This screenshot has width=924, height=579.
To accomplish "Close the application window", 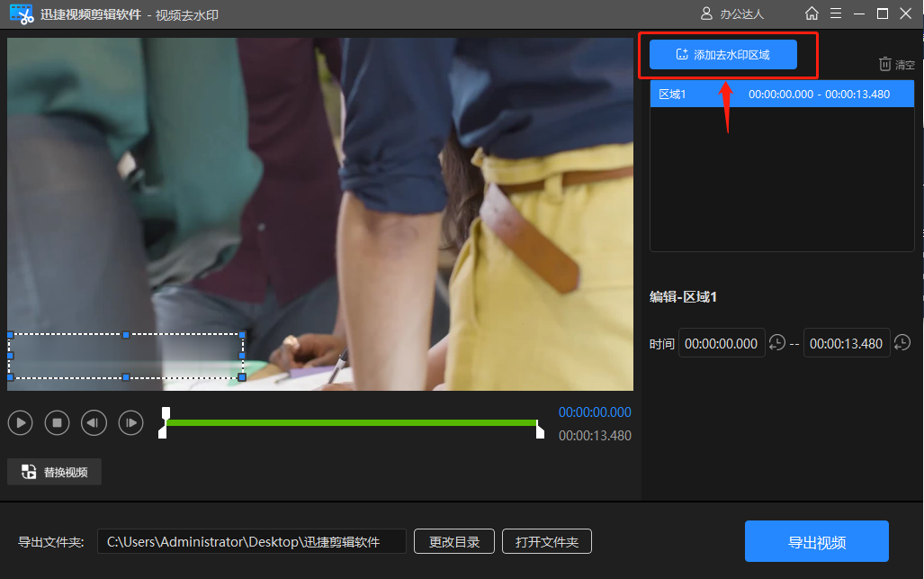I will pos(906,14).
